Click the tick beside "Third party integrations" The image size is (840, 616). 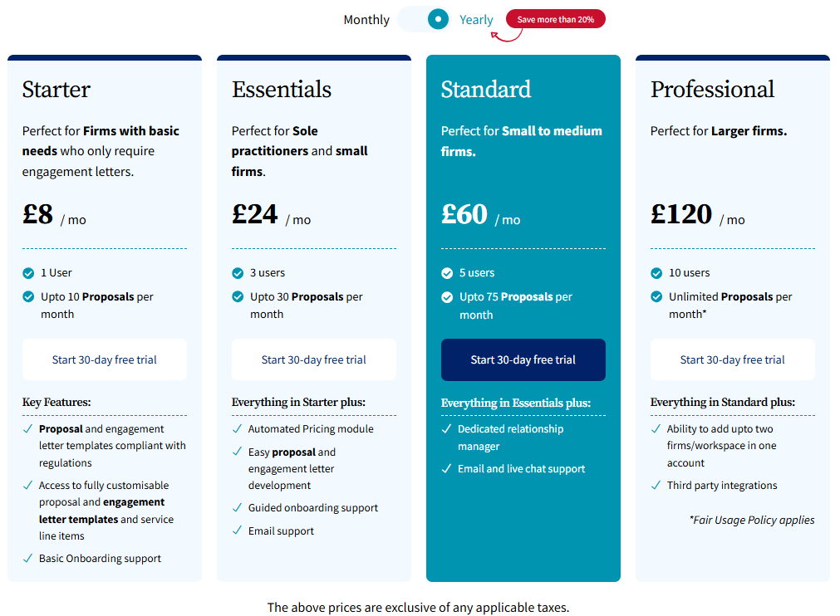pos(656,485)
